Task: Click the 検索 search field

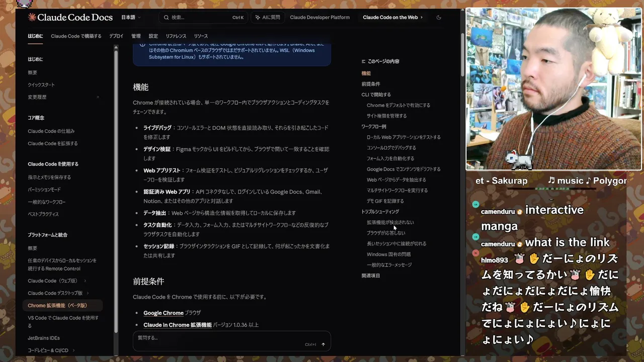Action: (x=203, y=17)
